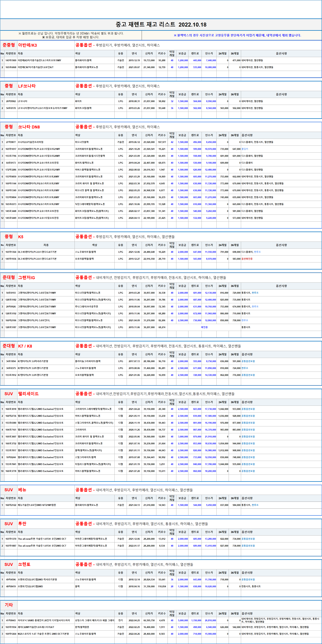Click the 'K7 / K8' section heading
Screen dimensions: 322x644
(x=25, y=346)
